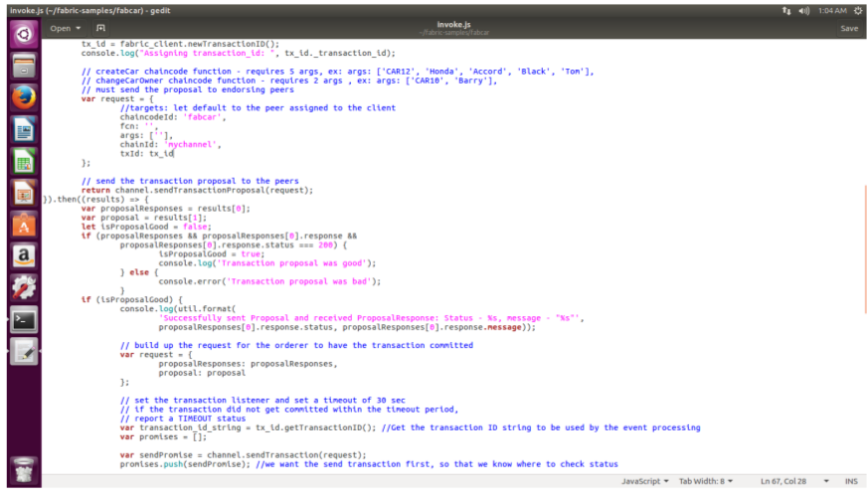Viewport: 868px width, 499px height.
Task: Save the invoke.js file
Action: [x=848, y=28]
